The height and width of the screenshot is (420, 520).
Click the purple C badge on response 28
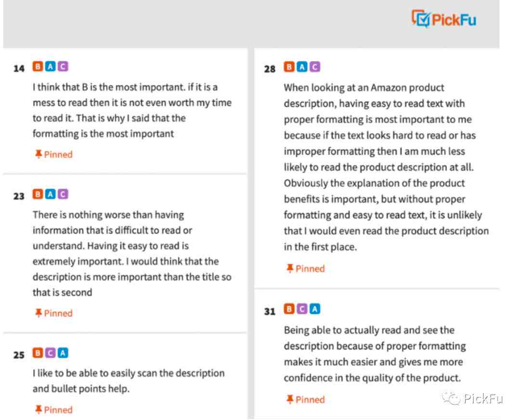[x=315, y=66]
